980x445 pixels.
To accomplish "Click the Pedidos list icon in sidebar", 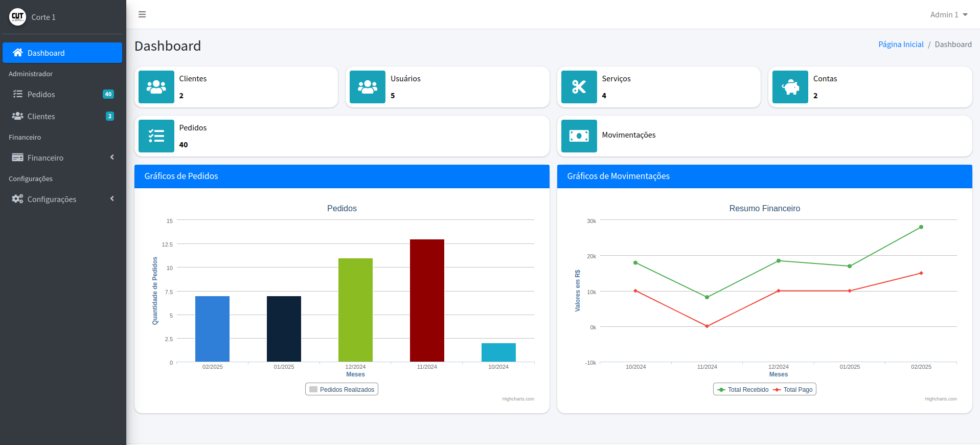I will (x=18, y=94).
